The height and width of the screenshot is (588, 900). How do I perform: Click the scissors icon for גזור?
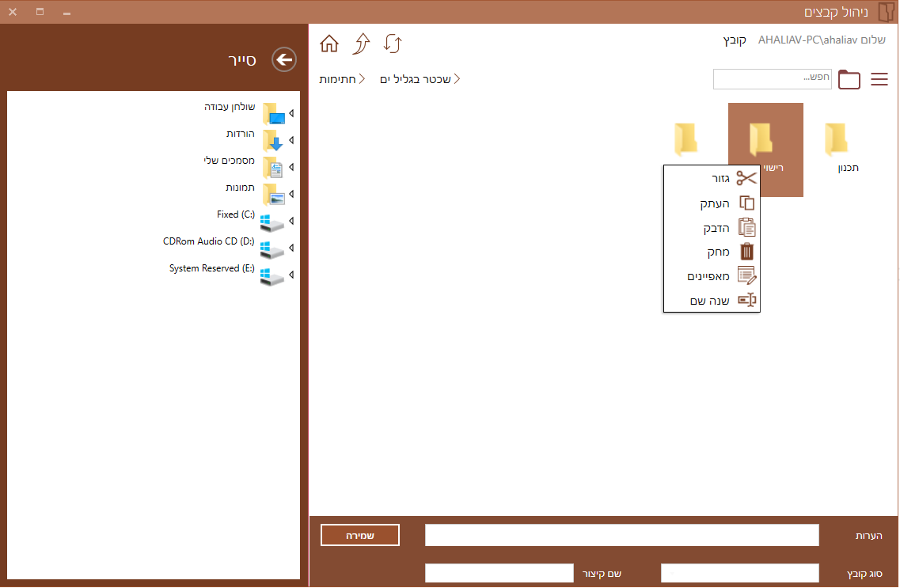[746, 178]
